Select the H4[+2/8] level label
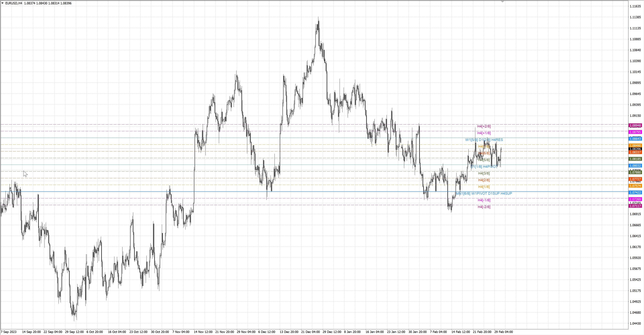644x335 pixels. tap(484, 126)
